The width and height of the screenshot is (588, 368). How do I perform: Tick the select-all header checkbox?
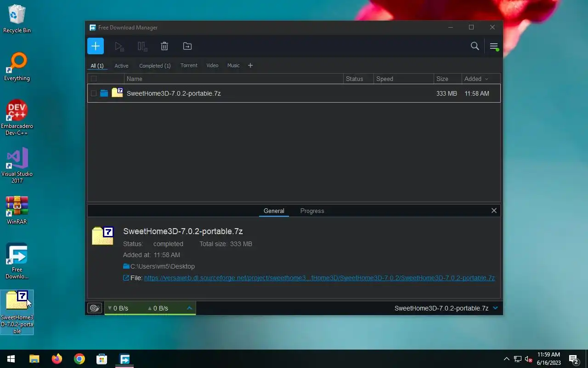tap(94, 79)
